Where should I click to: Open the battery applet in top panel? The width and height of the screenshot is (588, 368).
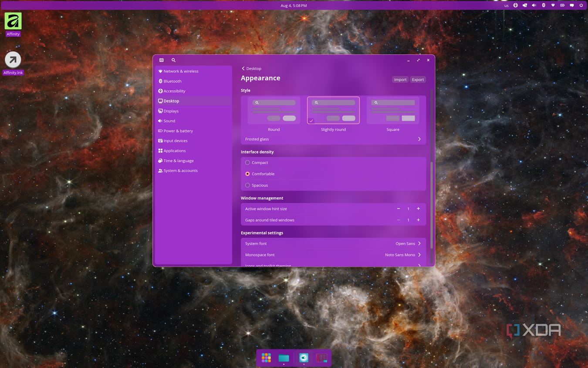click(x=562, y=5)
